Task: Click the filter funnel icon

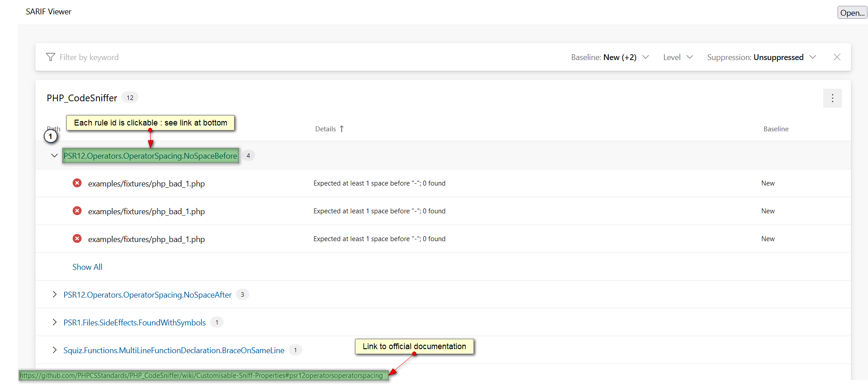Action: 50,57
